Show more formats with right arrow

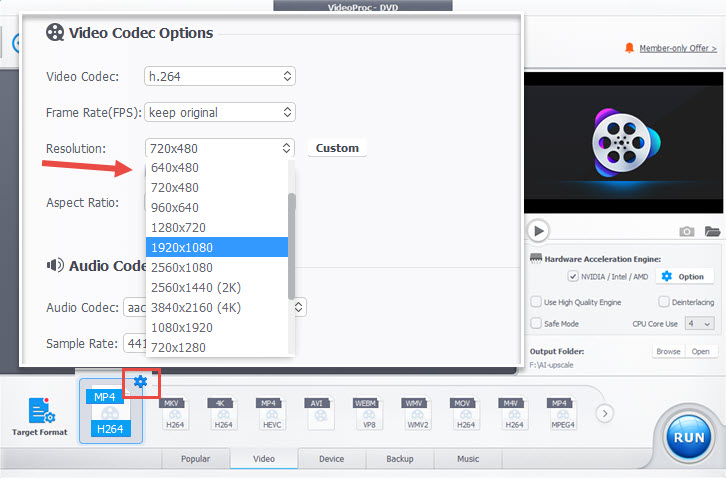click(605, 413)
